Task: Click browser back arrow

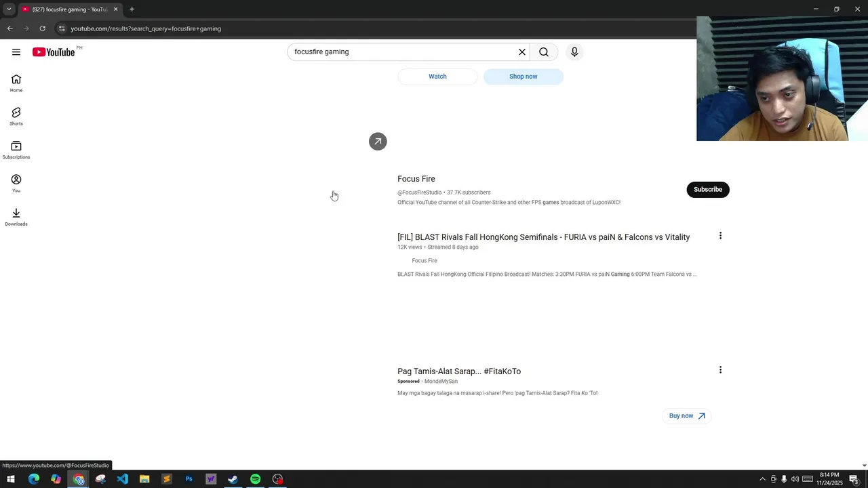Action: tap(10, 28)
